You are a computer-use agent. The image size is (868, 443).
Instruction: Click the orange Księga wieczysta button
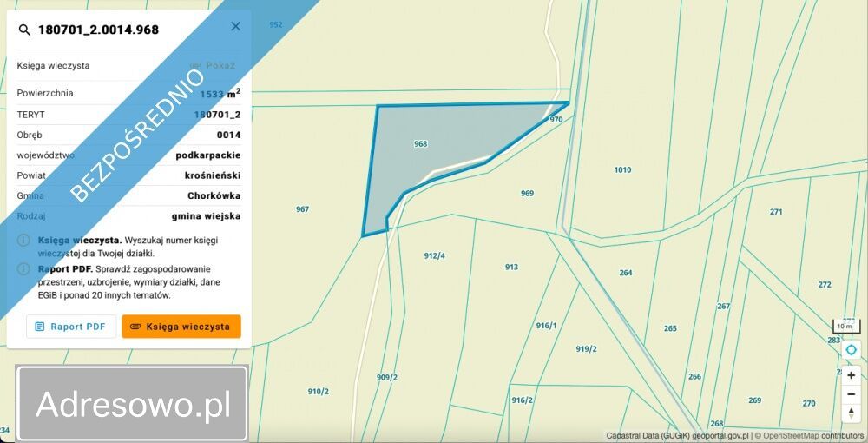click(x=181, y=327)
